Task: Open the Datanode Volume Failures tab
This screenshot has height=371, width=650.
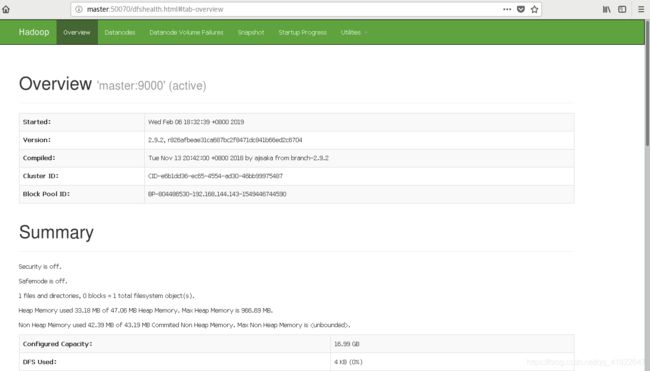Action: [186, 32]
